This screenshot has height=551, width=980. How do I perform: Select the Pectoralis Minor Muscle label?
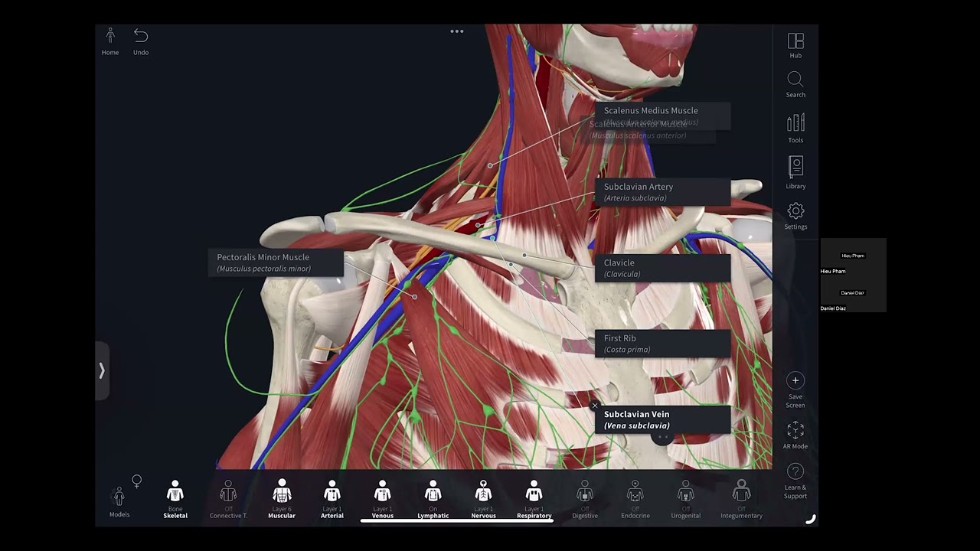pos(276,262)
